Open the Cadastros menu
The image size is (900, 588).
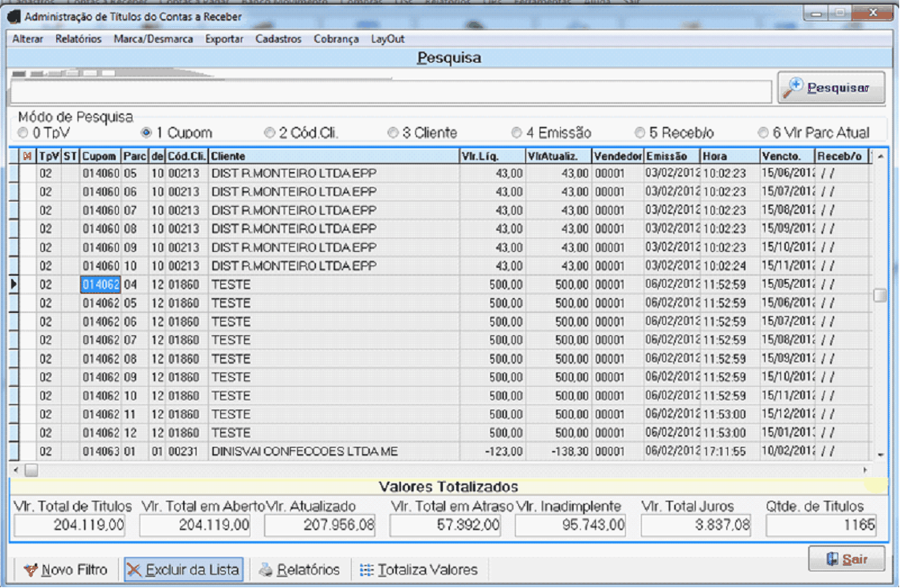click(278, 39)
